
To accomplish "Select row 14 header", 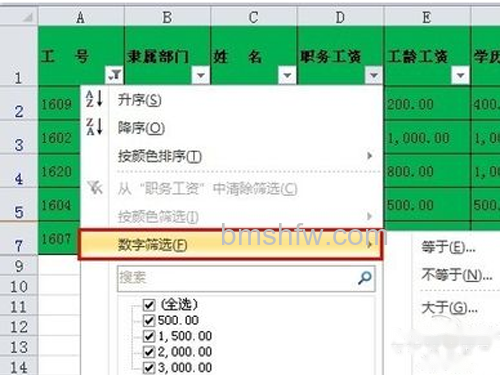I will click(x=19, y=365).
